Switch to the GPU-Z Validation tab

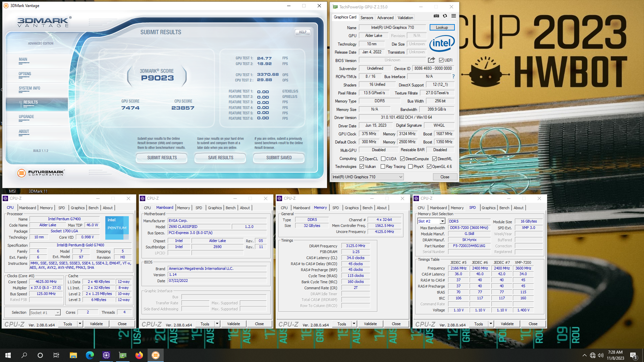tap(405, 18)
